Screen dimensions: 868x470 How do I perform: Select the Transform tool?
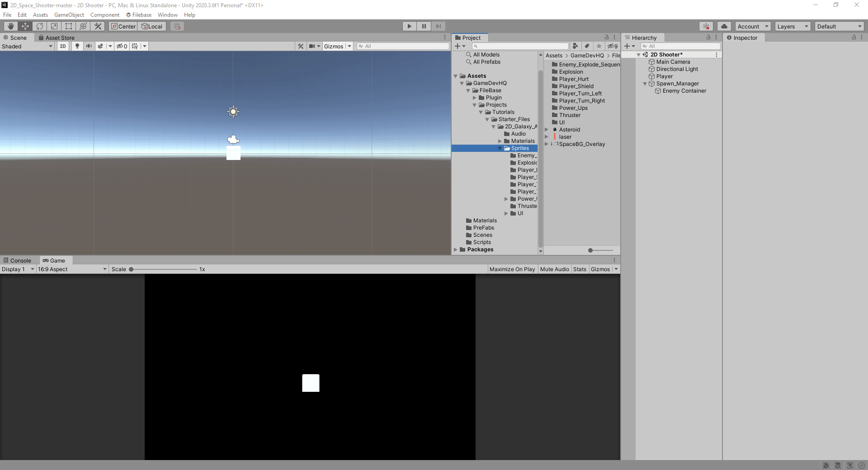pyautogui.click(x=83, y=26)
